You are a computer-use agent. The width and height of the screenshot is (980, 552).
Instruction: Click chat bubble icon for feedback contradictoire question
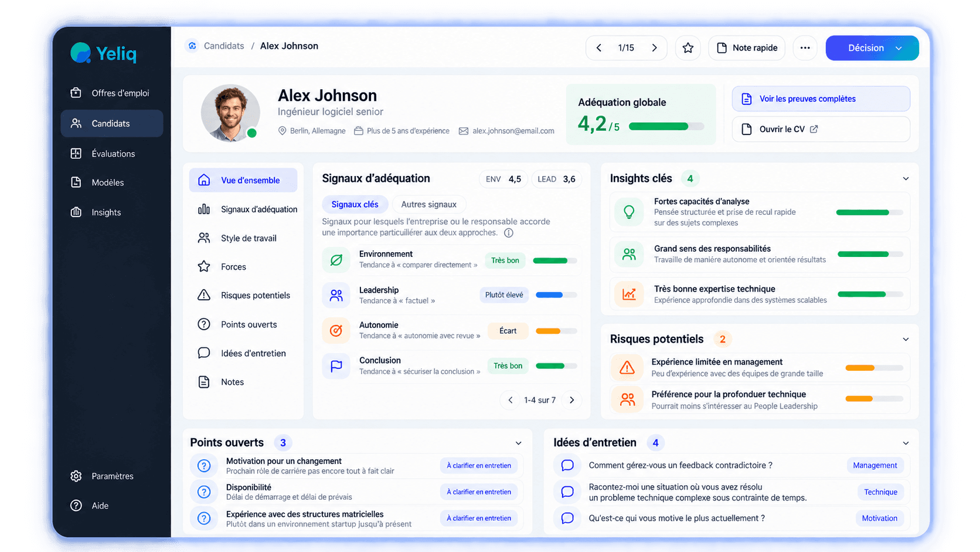click(x=567, y=465)
